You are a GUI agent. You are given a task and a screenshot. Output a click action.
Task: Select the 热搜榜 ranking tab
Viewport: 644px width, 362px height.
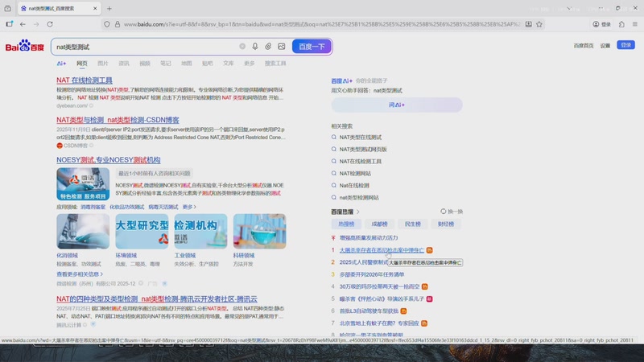[346, 224]
